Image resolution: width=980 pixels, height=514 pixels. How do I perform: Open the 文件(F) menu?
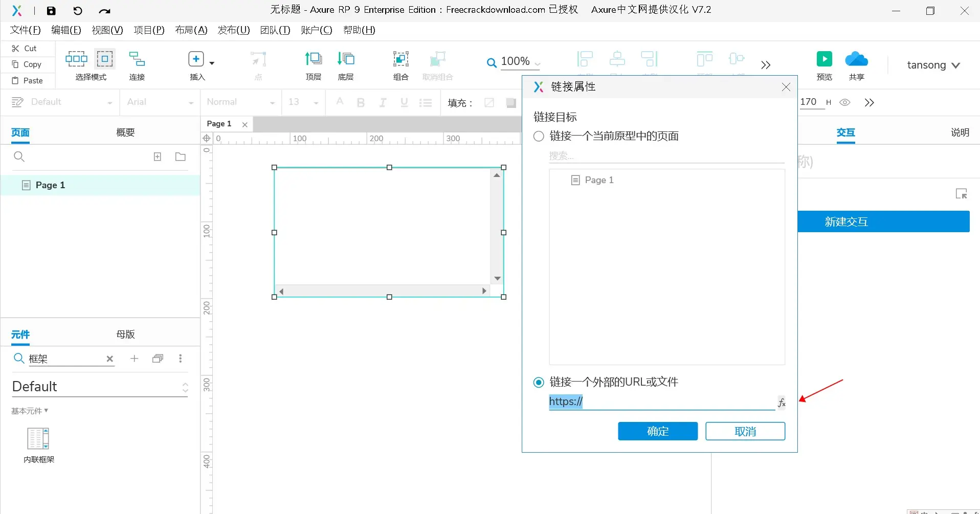tap(26, 30)
